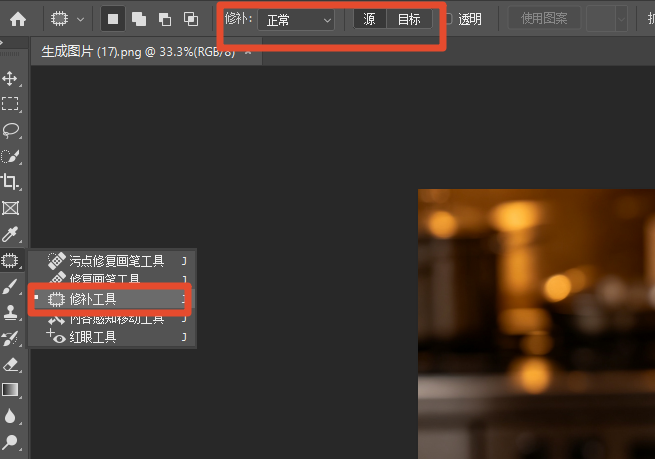Screen dimensions: 655x459
Task: Select the Brush tool
Action: tap(10, 287)
